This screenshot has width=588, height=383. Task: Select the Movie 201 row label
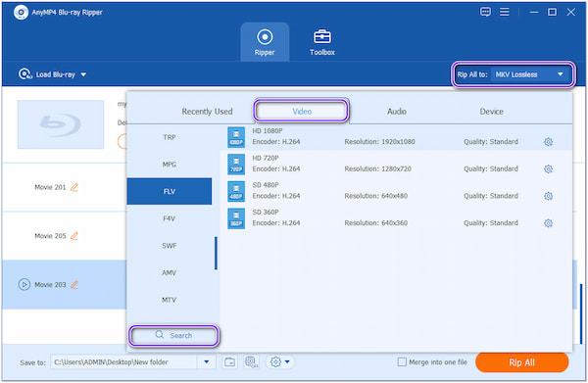(50, 187)
